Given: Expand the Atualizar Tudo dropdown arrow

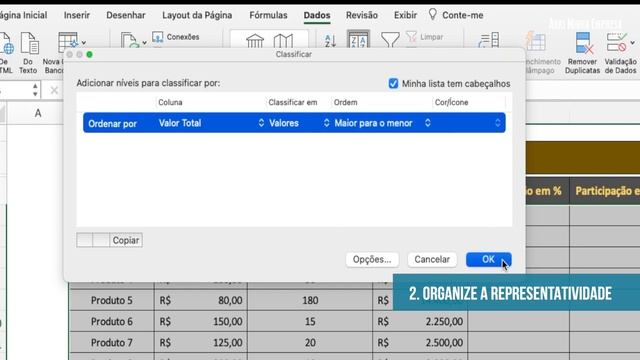Looking at the screenshot, I should pyautogui.click(x=144, y=42).
